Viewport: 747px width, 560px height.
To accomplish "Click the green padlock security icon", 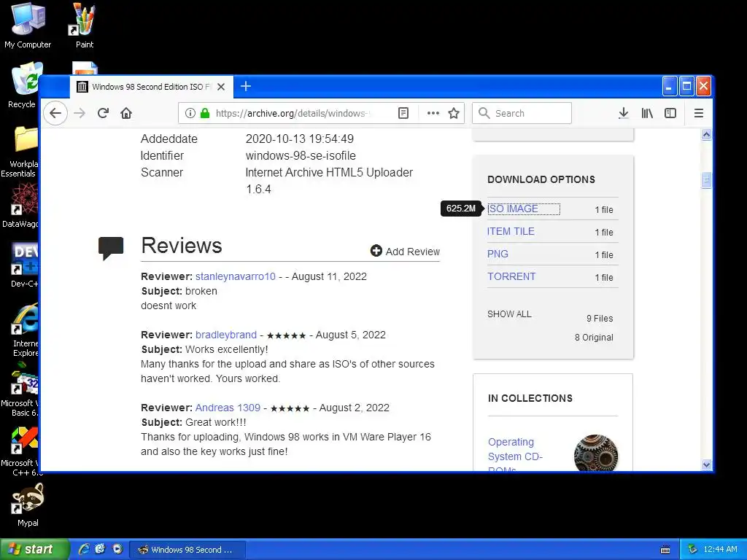I will click(205, 113).
